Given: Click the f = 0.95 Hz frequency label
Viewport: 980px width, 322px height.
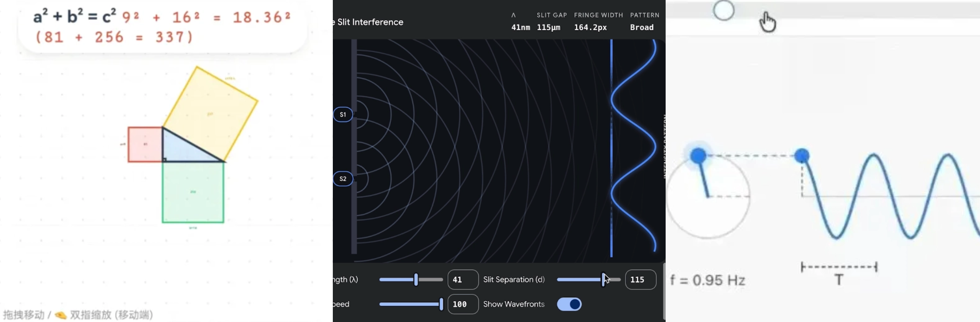Looking at the screenshot, I should pyautogui.click(x=708, y=280).
